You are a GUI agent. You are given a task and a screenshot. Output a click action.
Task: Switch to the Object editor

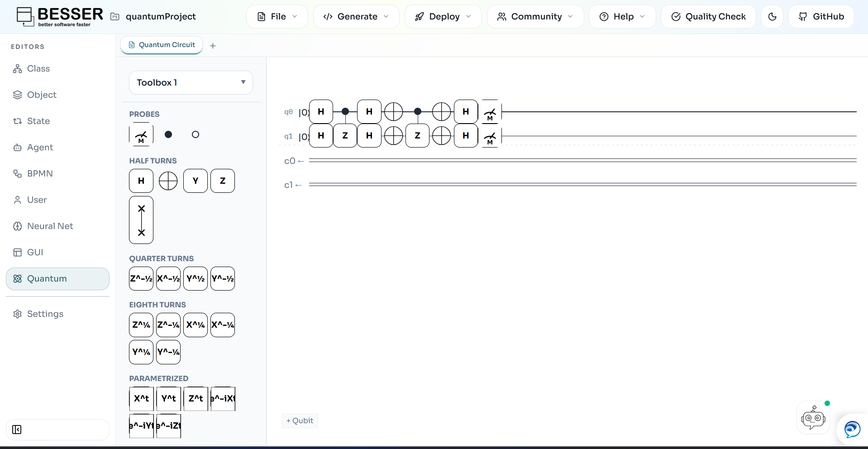coord(57,95)
